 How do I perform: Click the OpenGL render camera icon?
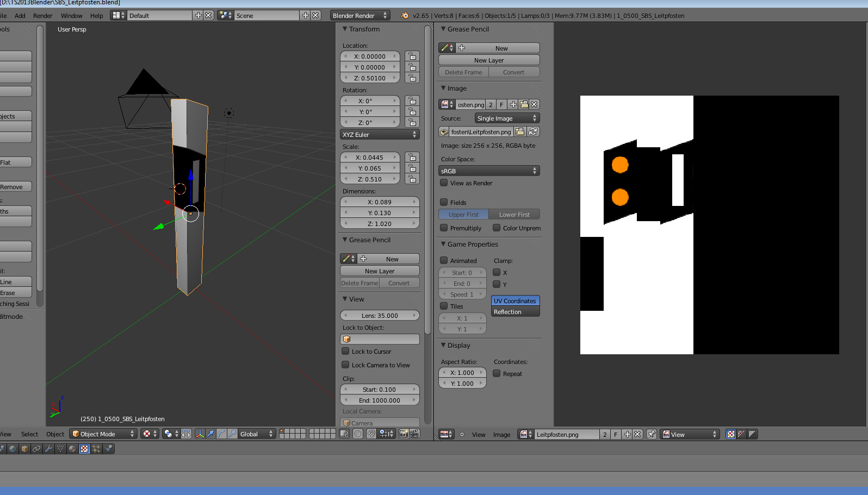click(x=404, y=434)
